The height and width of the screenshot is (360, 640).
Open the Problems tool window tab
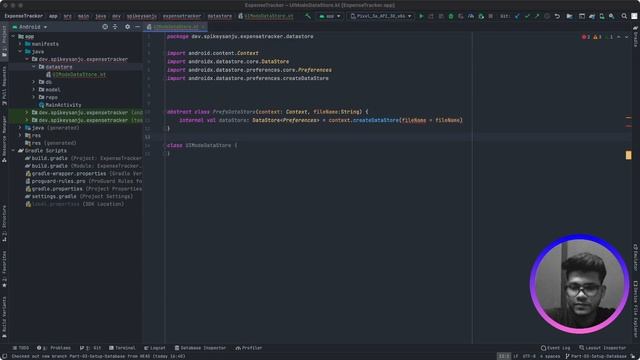(54, 348)
